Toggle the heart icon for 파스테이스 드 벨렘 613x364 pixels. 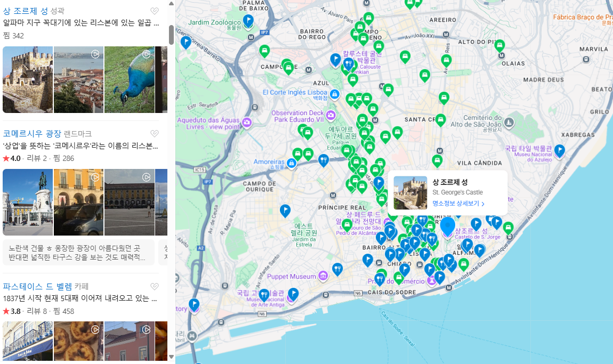tap(155, 287)
